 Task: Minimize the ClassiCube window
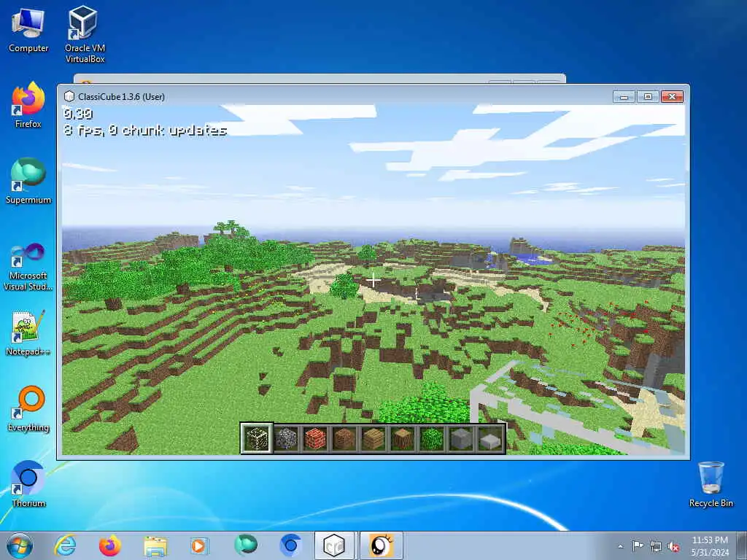pos(624,97)
